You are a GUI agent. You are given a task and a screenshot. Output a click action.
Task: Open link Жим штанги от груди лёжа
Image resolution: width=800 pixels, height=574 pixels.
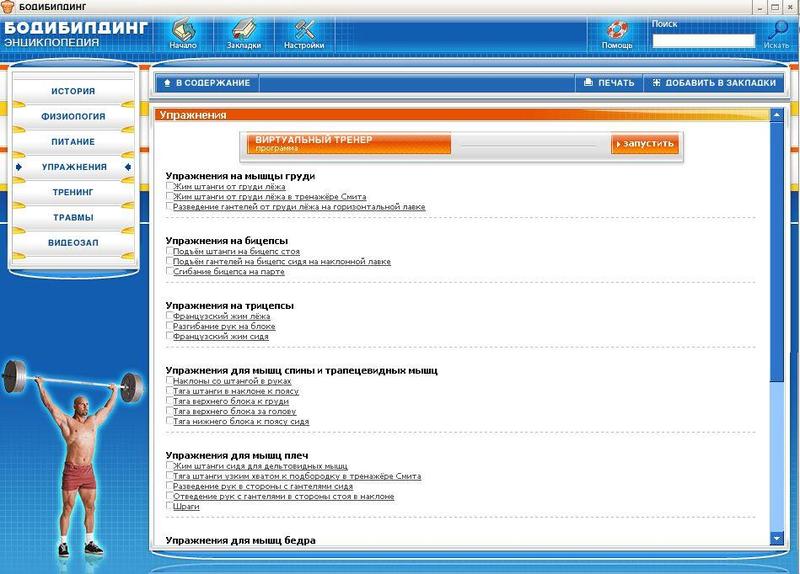[229, 187]
